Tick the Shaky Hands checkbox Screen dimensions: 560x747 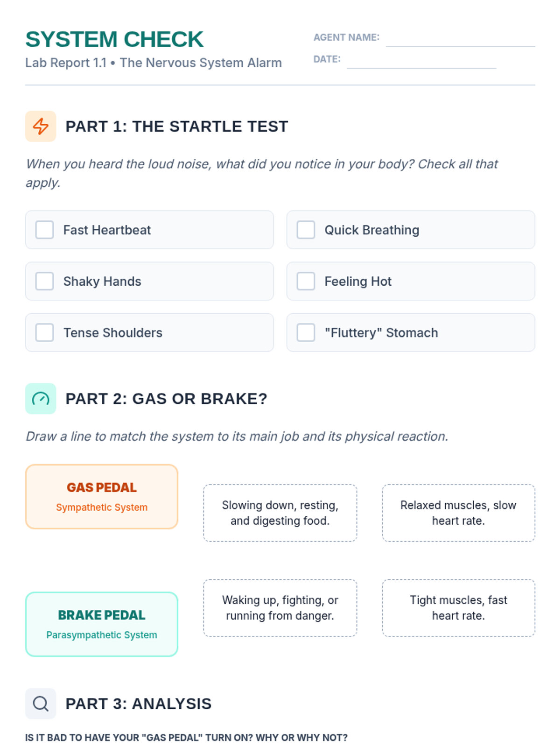[45, 281]
